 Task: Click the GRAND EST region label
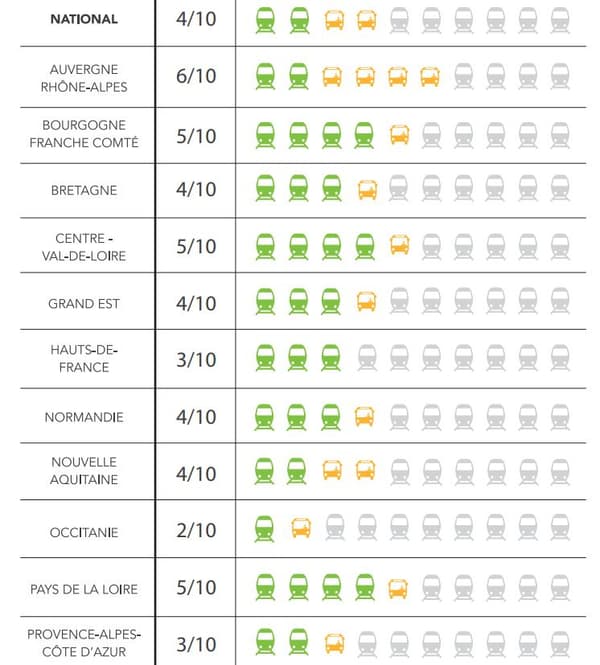tap(84, 304)
